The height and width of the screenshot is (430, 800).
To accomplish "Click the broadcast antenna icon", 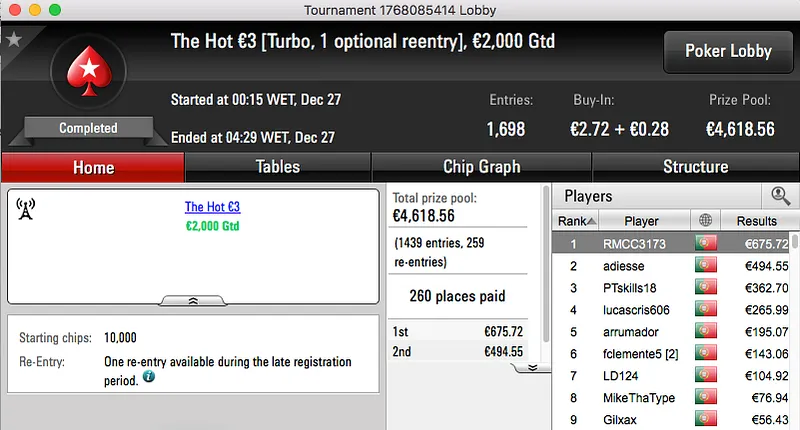I will (27, 208).
